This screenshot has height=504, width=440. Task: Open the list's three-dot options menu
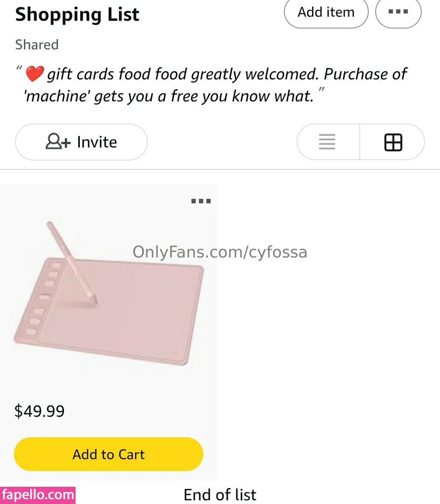(398, 12)
